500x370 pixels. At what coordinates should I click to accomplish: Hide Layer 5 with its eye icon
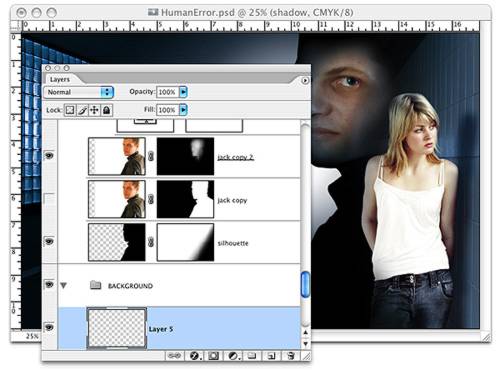pyautogui.click(x=49, y=328)
